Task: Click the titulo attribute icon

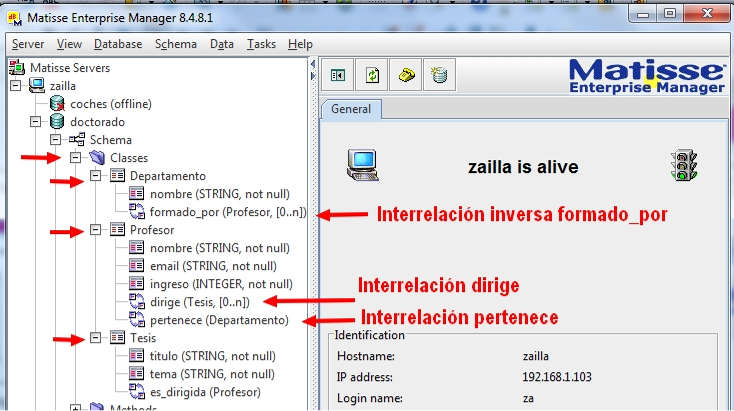Action: tap(136, 356)
